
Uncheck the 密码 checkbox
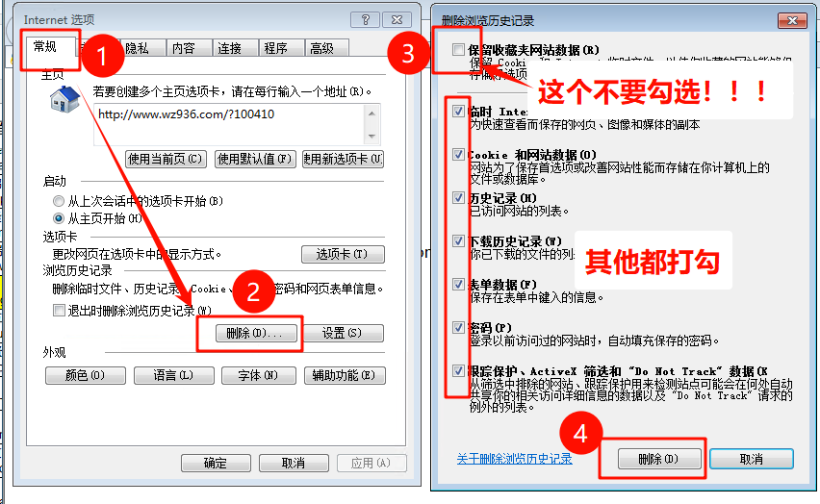tap(458, 327)
